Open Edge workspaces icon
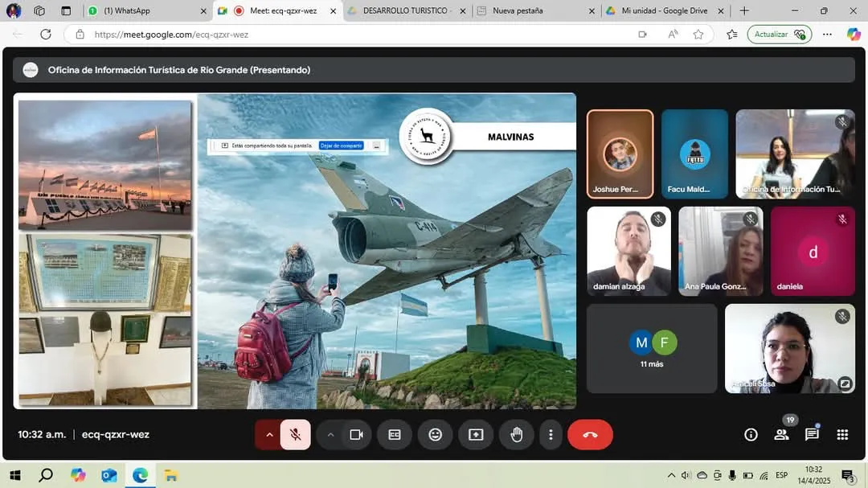The width and height of the screenshot is (868, 488). [39, 10]
